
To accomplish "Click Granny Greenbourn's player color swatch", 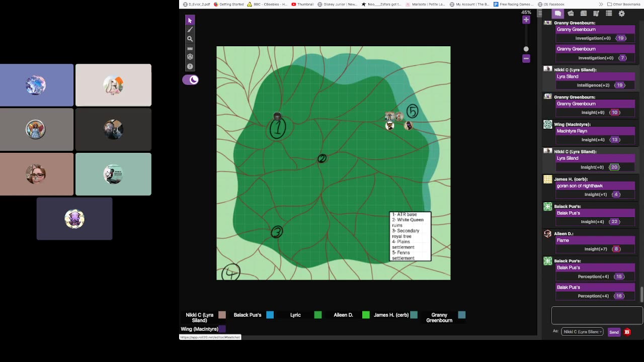I will [461, 315].
